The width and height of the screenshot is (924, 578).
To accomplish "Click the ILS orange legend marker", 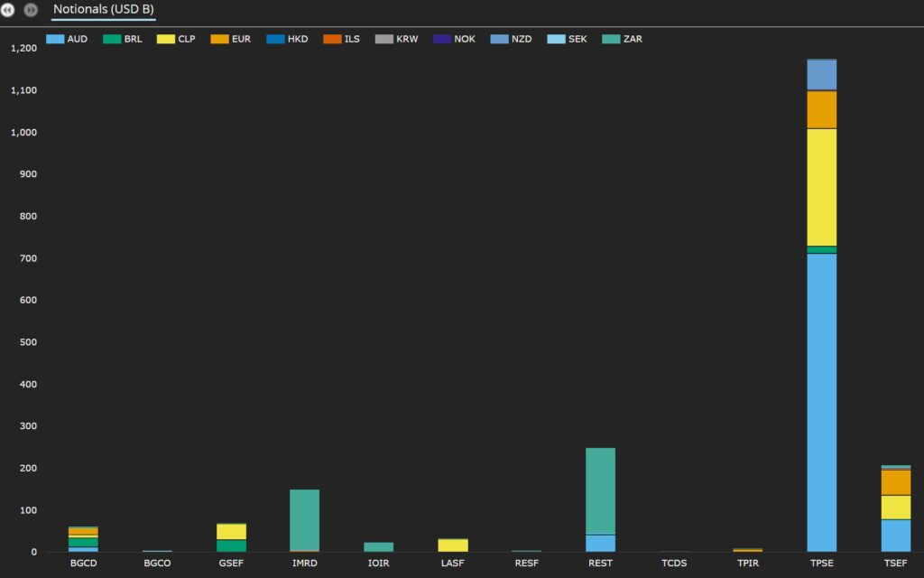I will [x=332, y=40].
